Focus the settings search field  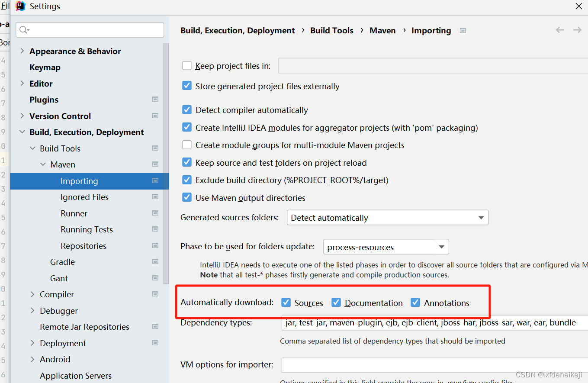(90, 30)
